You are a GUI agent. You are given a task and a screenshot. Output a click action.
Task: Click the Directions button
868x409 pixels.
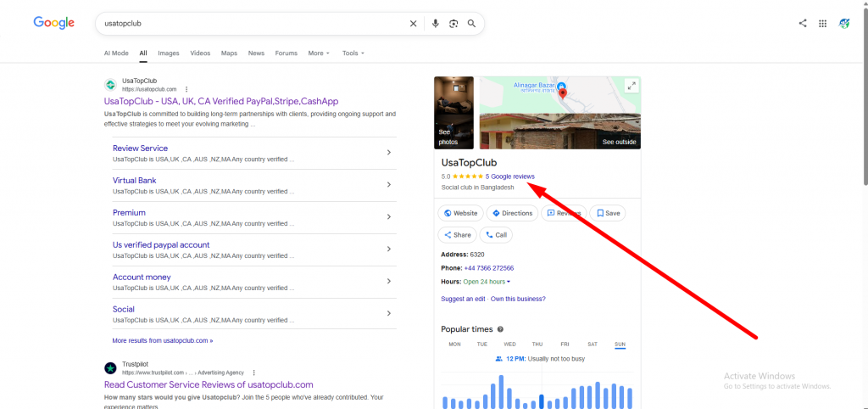pos(512,213)
